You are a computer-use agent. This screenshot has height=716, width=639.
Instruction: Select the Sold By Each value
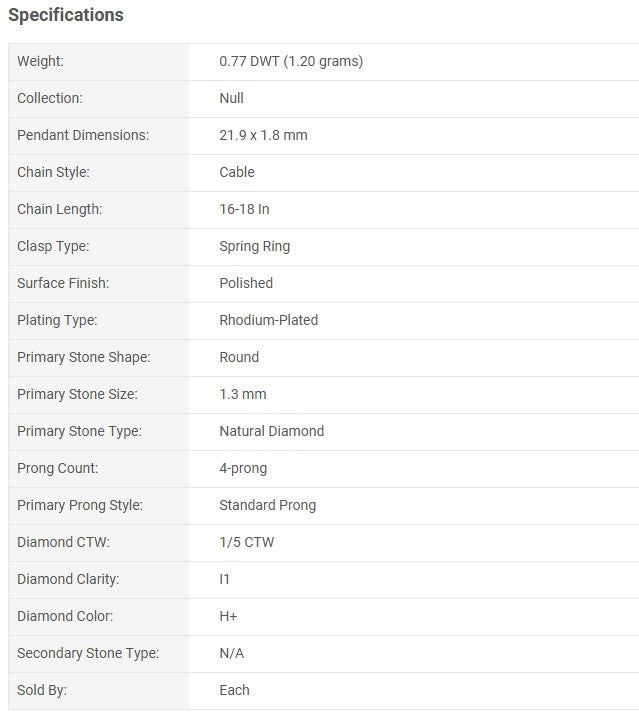click(x=234, y=690)
